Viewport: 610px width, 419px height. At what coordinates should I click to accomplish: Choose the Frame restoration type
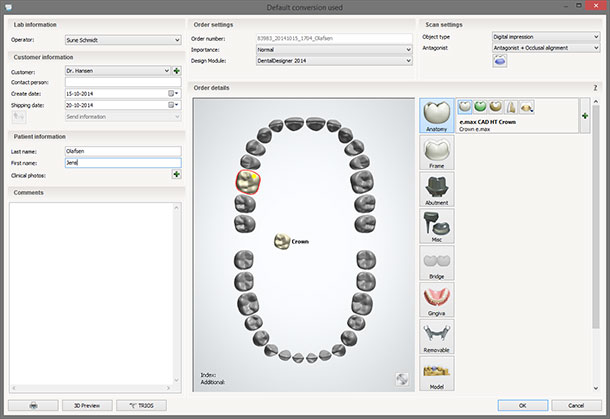pos(436,153)
